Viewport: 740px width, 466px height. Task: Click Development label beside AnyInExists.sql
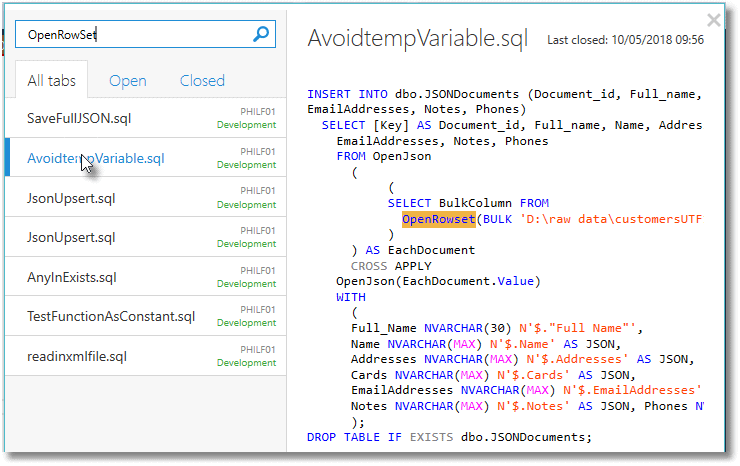[x=246, y=283]
